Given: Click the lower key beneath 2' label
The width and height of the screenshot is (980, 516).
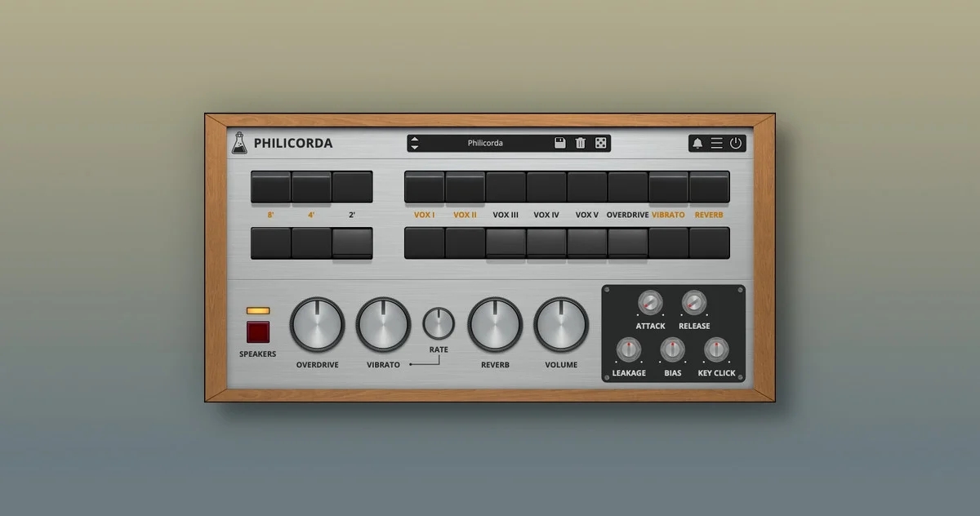Looking at the screenshot, I should pyautogui.click(x=352, y=243).
